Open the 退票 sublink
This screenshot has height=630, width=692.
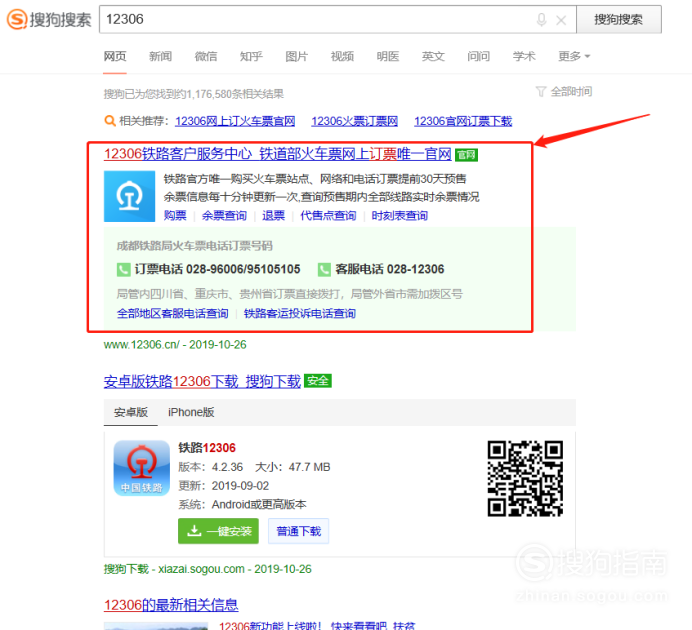(x=274, y=216)
